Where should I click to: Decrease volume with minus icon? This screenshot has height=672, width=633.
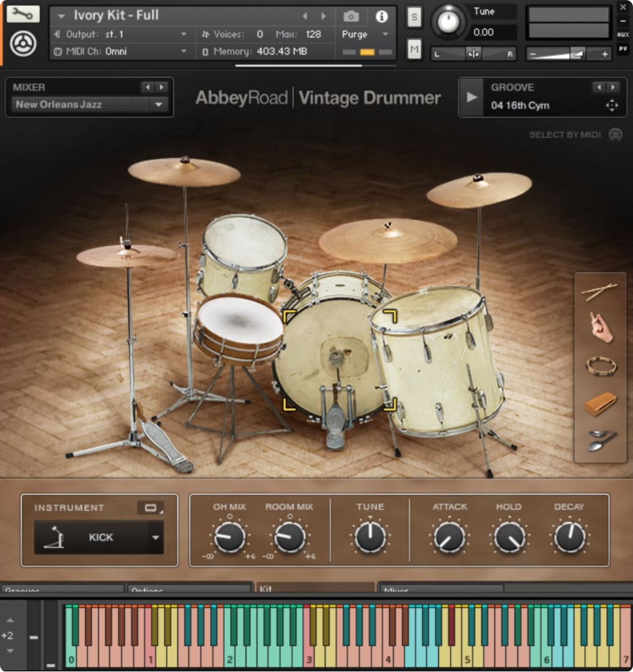(x=533, y=55)
